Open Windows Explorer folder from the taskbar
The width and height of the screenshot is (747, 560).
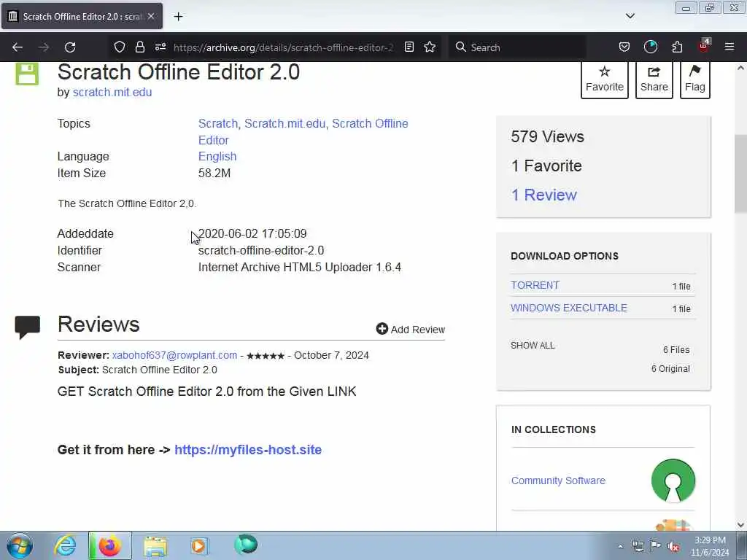(x=155, y=545)
